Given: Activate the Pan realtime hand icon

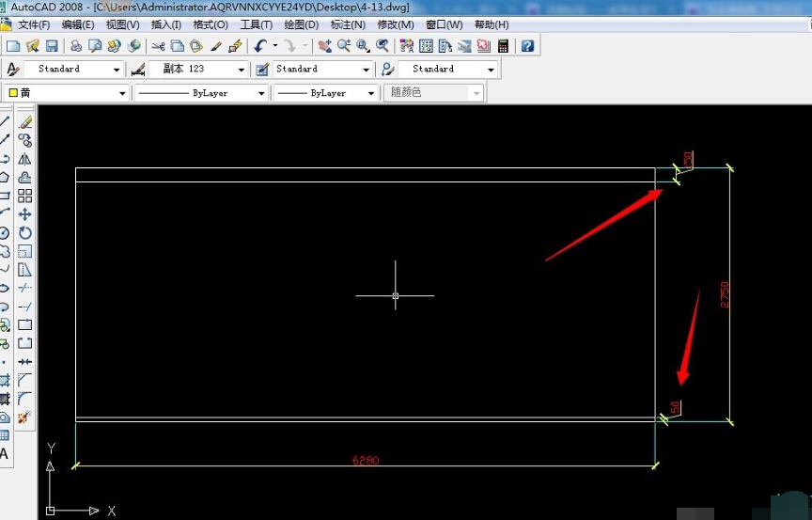Looking at the screenshot, I should tap(324, 46).
